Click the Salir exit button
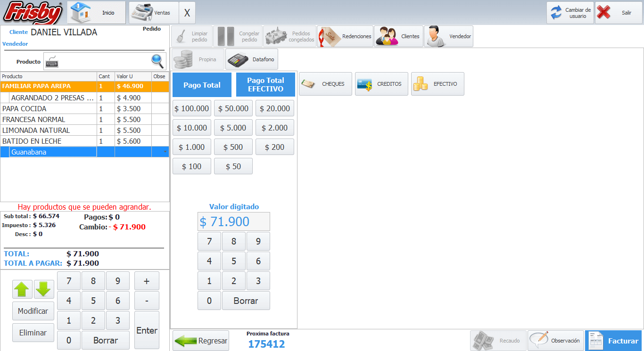This screenshot has width=644, height=351. [x=619, y=13]
